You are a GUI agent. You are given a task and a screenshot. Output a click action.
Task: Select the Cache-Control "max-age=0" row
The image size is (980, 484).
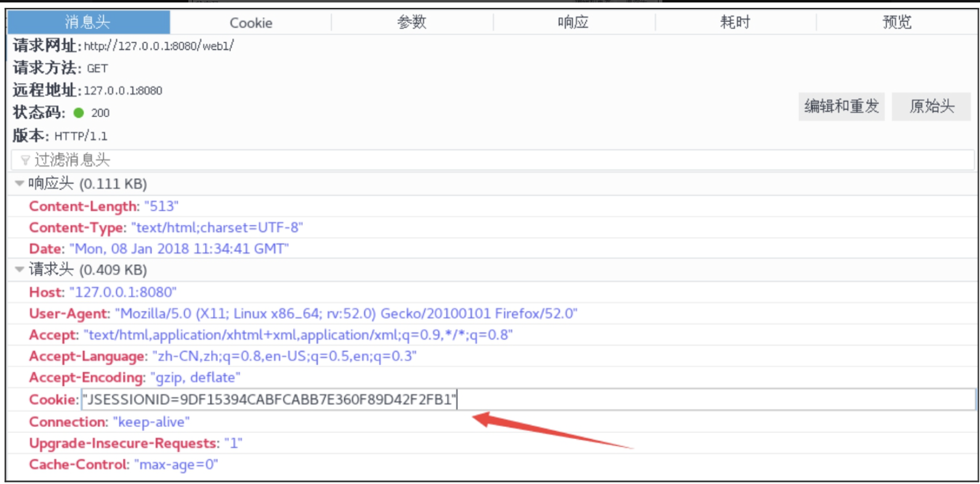pos(492,464)
